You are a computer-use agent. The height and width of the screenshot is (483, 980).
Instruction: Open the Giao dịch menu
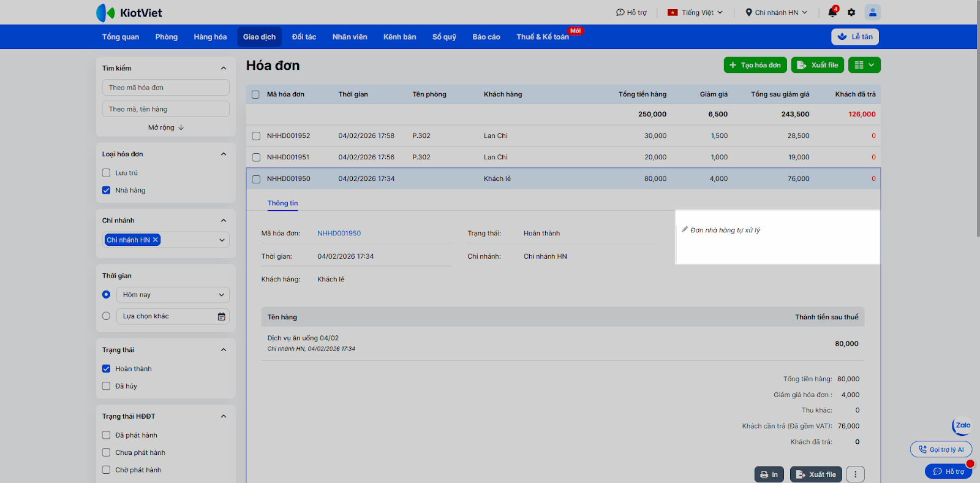(x=259, y=37)
